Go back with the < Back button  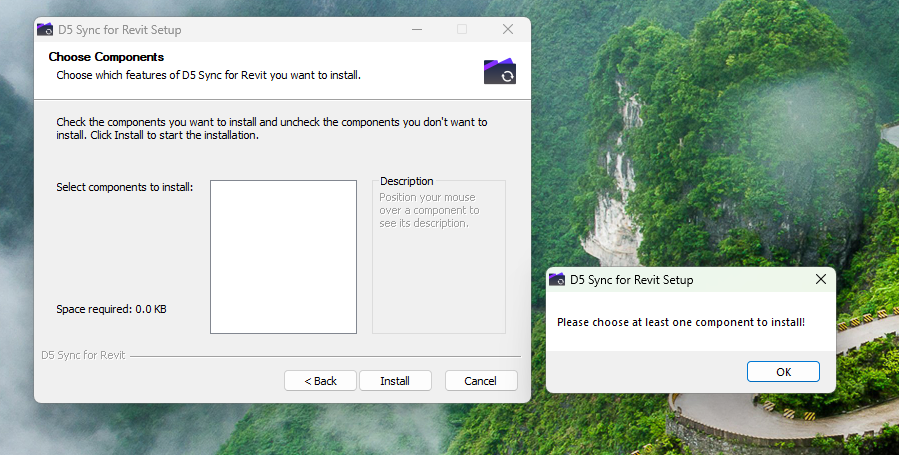(x=320, y=381)
